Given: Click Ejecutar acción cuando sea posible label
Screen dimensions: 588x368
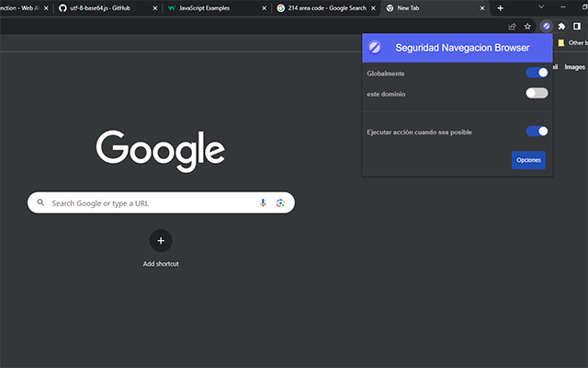Looking at the screenshot, I should (419, 132).
